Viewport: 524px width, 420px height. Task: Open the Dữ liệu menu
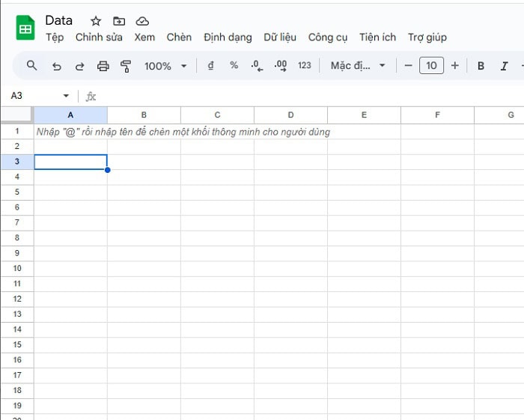point(279,37)
